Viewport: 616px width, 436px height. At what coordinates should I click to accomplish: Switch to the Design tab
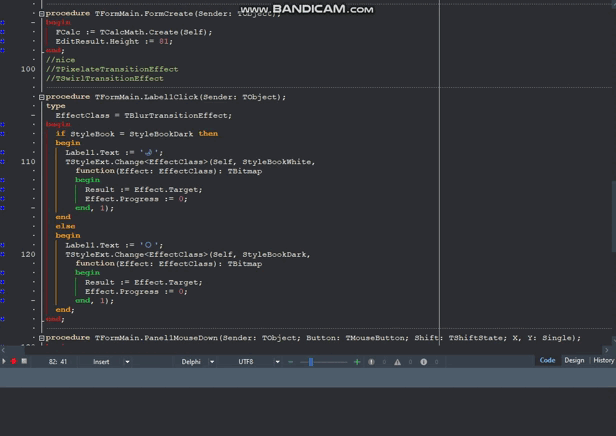tap(574, 360)
